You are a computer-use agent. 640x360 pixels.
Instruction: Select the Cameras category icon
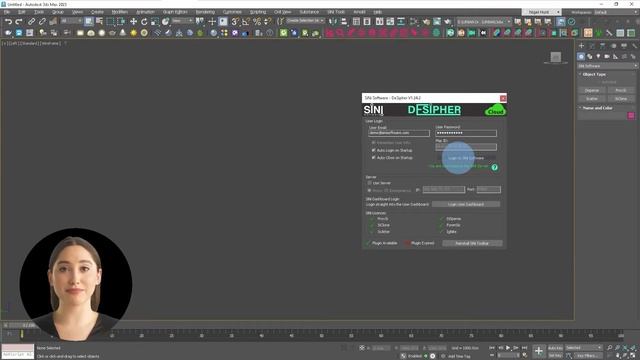pos(607,56)
